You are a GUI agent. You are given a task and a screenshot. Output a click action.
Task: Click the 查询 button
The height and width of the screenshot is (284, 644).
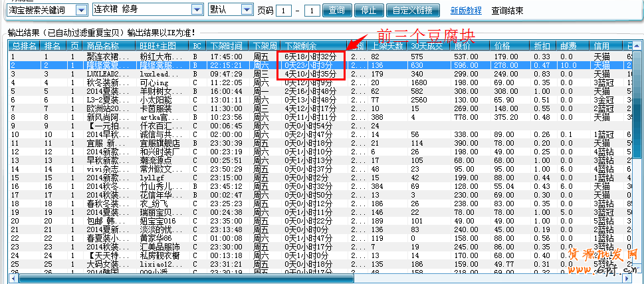pyautogui.click(x=337, y=10)
